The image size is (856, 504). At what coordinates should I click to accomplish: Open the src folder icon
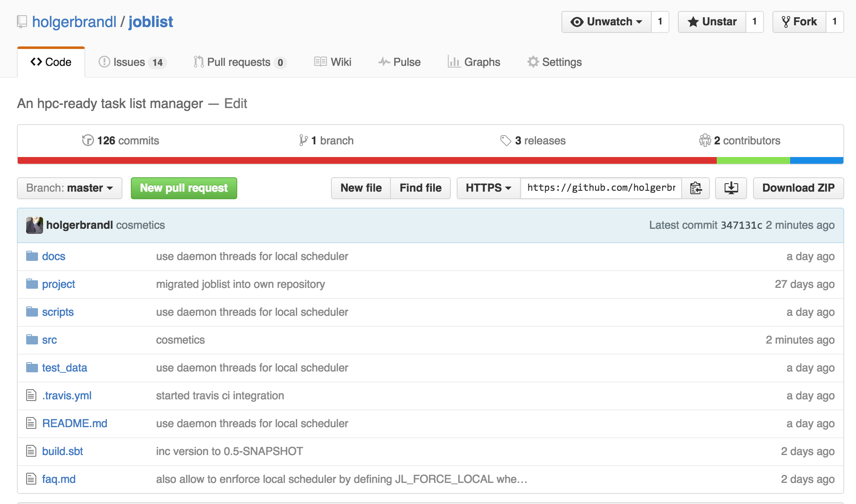coord(32,340)
